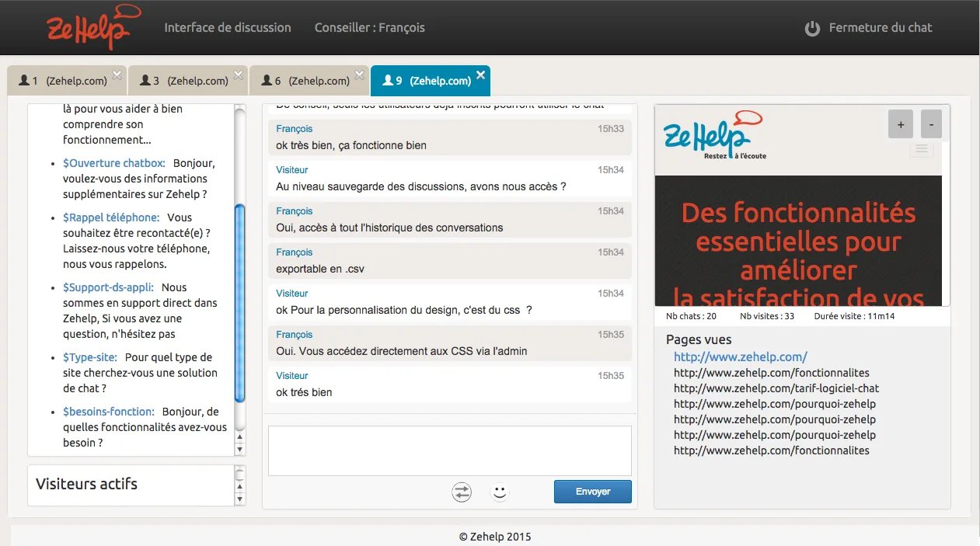Click © Zehelp 2015 footer text
980x546 pixels.
click(495, 537)
